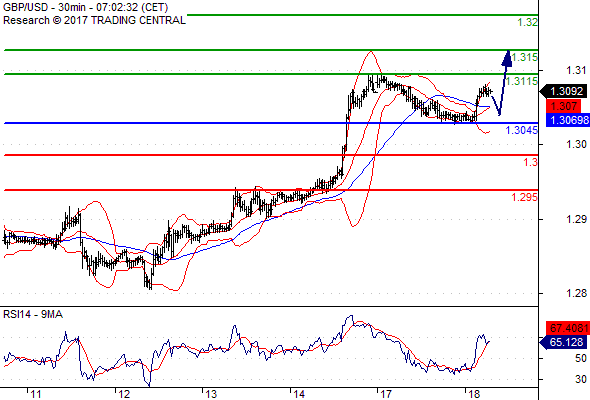590x400 pixels.
Task: Click the chart title 'GBP/USD - 30min - 07:02:32 (CET)'
Action: 85,7
